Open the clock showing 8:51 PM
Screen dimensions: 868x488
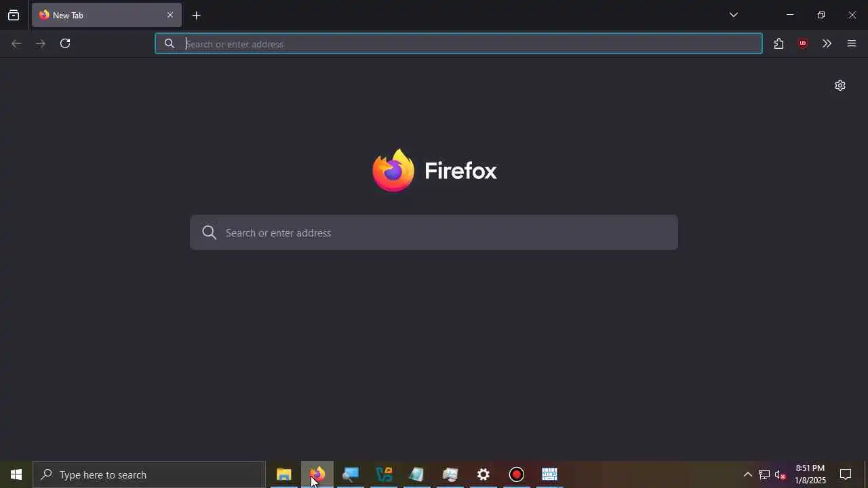810,474
